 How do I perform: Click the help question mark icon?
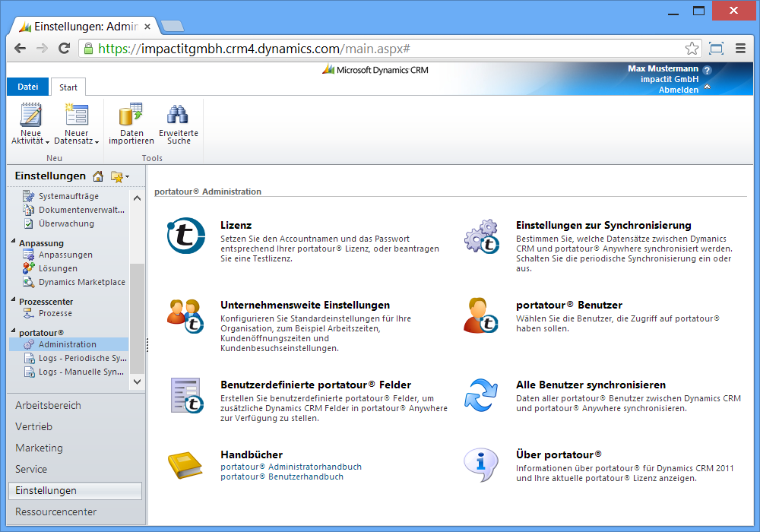point(707,70)
